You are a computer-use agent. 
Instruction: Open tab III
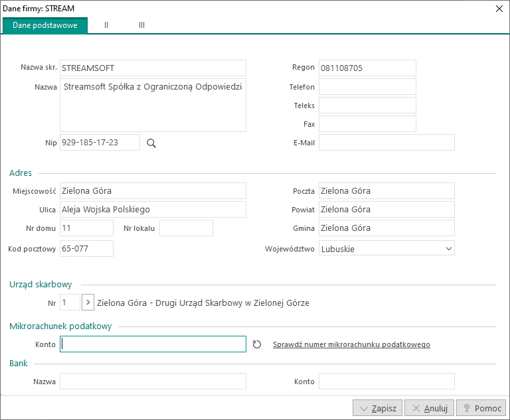[141, 25]
